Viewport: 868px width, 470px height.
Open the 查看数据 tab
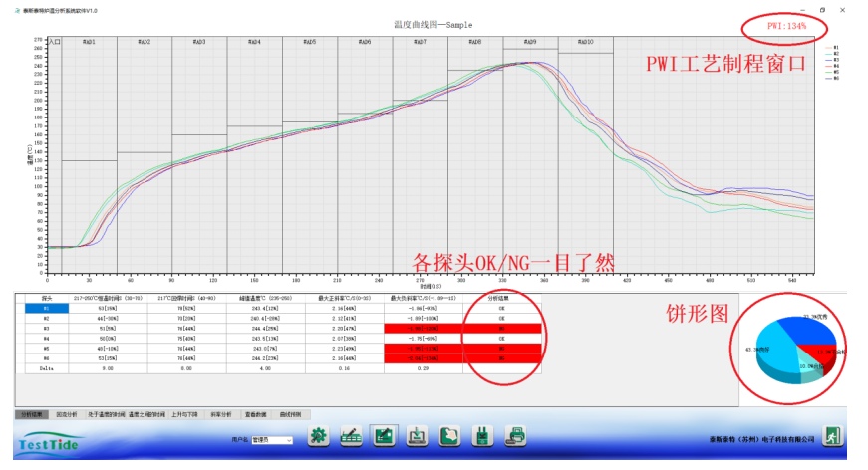[259, 413]
